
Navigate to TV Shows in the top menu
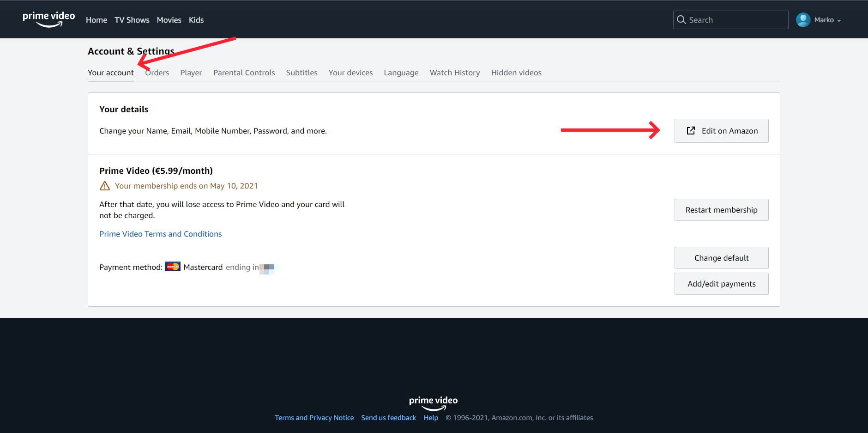click(x=132, y=20)
